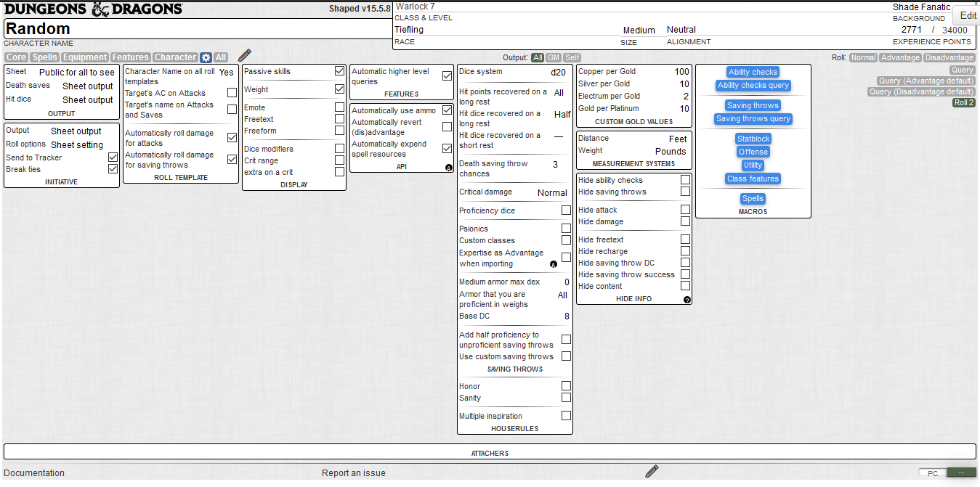980x487 pixels.
Task: Toggle Break ties checkbox
Action: tap(113, 169)
